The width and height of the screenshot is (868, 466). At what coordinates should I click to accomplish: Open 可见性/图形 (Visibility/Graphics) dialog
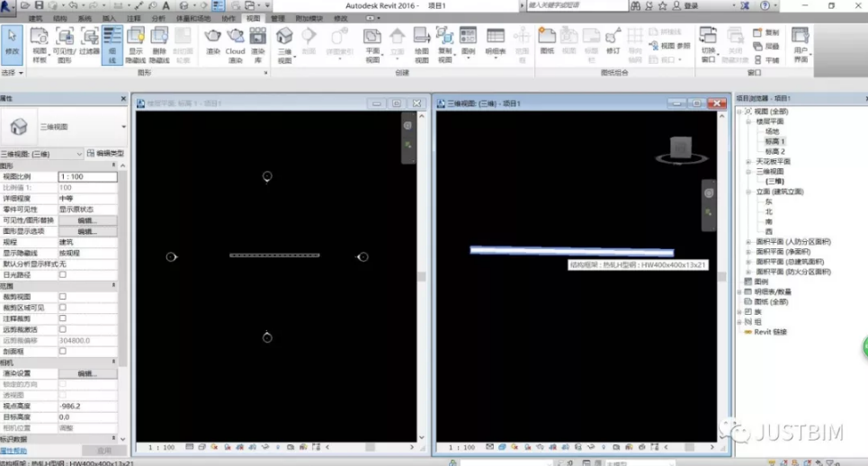(x=64, y=44)
